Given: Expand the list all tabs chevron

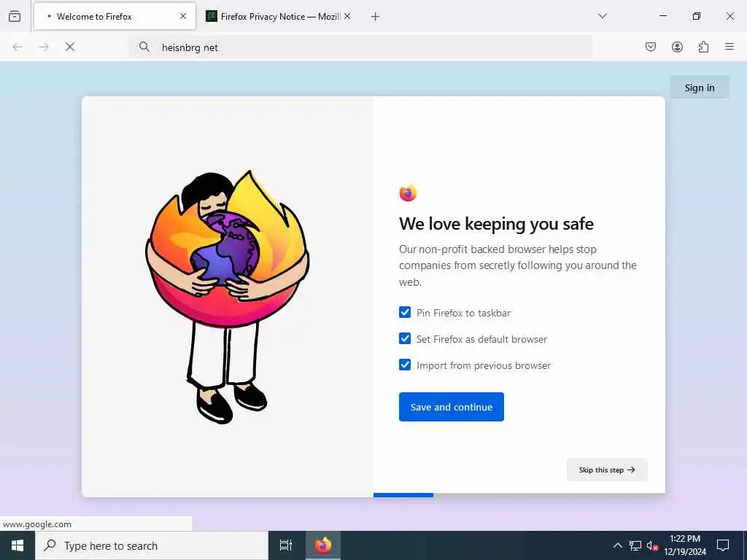Looking at the screenshot, I should click(x=603, y=16).
